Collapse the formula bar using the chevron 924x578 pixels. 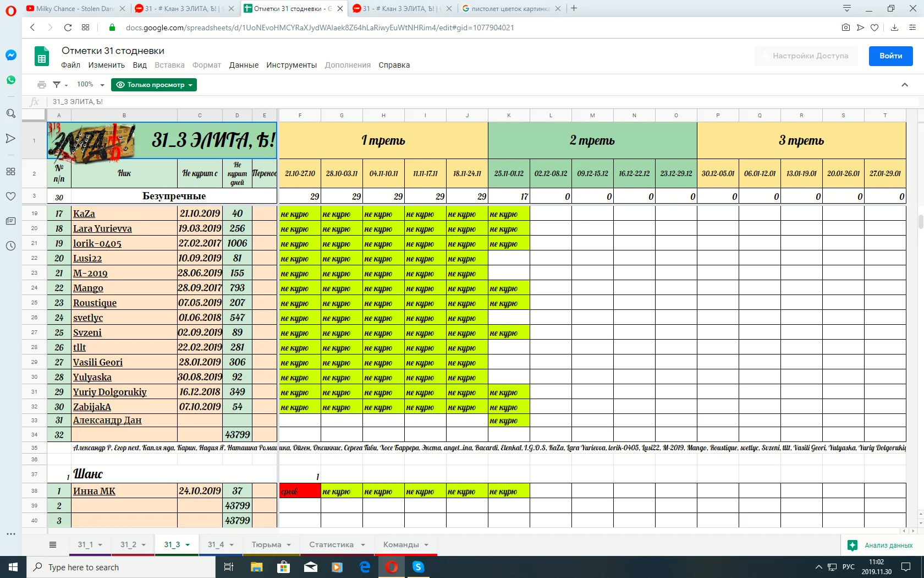point(904,85)
